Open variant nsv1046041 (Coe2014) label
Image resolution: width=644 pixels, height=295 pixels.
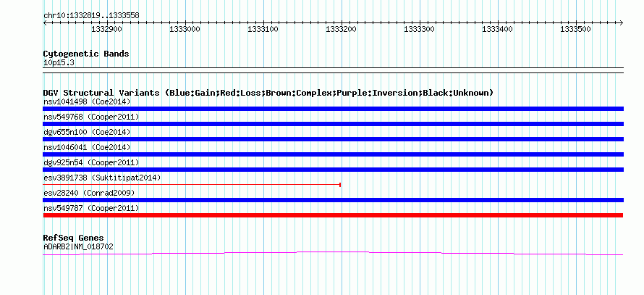point(87,147)
